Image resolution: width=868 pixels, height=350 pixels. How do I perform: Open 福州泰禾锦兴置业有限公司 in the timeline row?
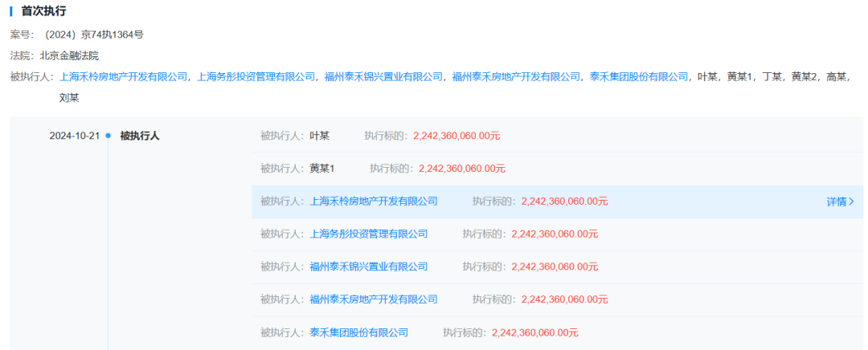[369, 267]
